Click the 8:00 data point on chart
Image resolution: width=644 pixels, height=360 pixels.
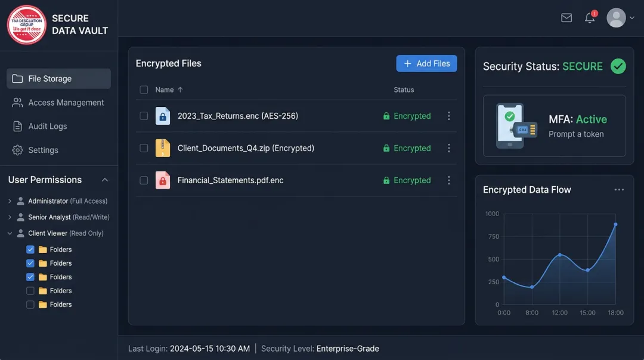pyautogui.click(x=532, y=287)
